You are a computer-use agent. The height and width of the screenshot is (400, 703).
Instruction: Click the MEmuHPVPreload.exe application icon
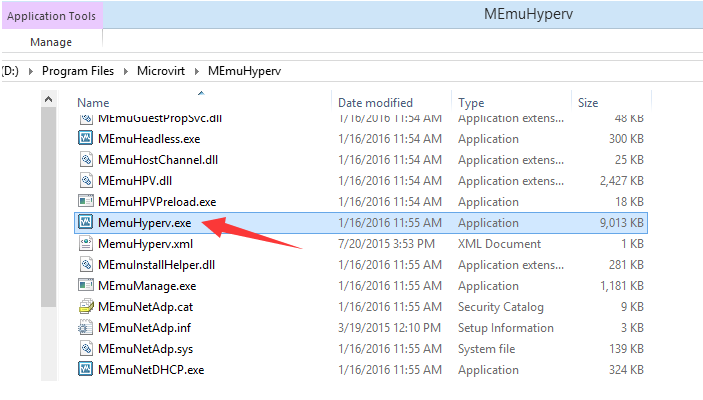[86, 202]
